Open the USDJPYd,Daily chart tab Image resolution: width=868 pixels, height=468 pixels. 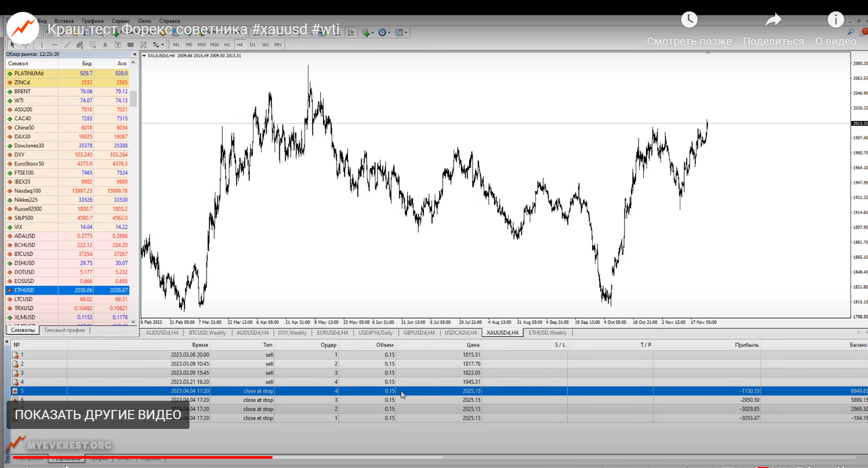(377, 332)
